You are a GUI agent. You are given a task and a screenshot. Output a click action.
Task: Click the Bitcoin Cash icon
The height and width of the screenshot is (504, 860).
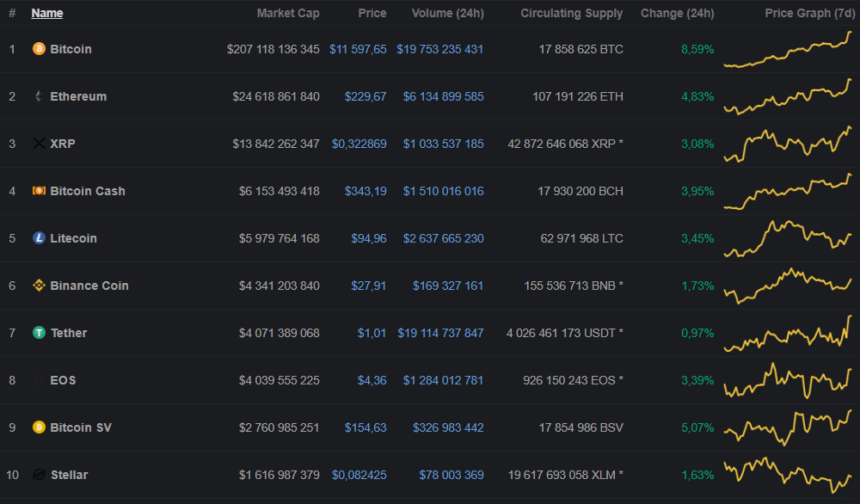click(39, 191)
